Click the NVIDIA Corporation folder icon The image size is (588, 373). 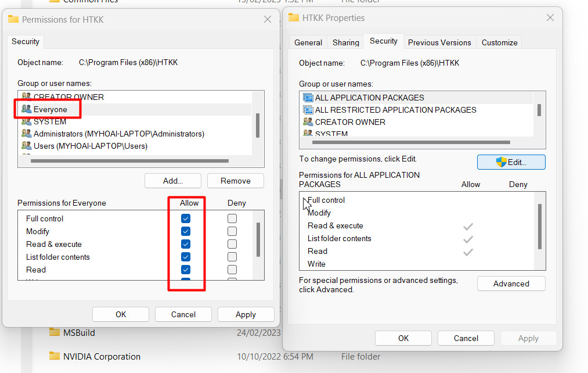click(x=55, y=356)
